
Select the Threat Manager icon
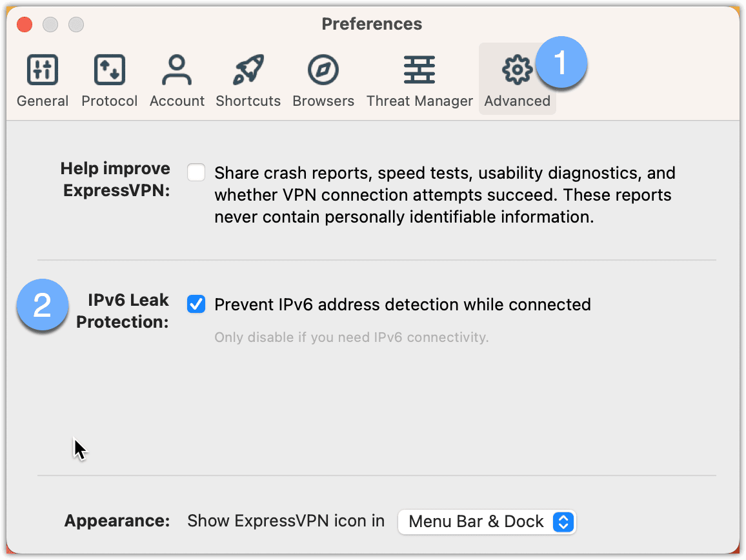pos(419,70)
